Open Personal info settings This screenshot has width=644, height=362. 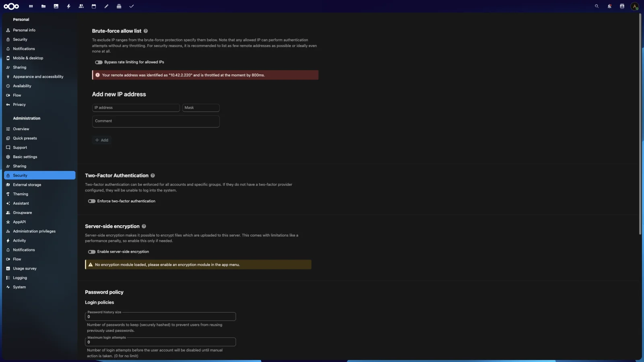point(40,30)
